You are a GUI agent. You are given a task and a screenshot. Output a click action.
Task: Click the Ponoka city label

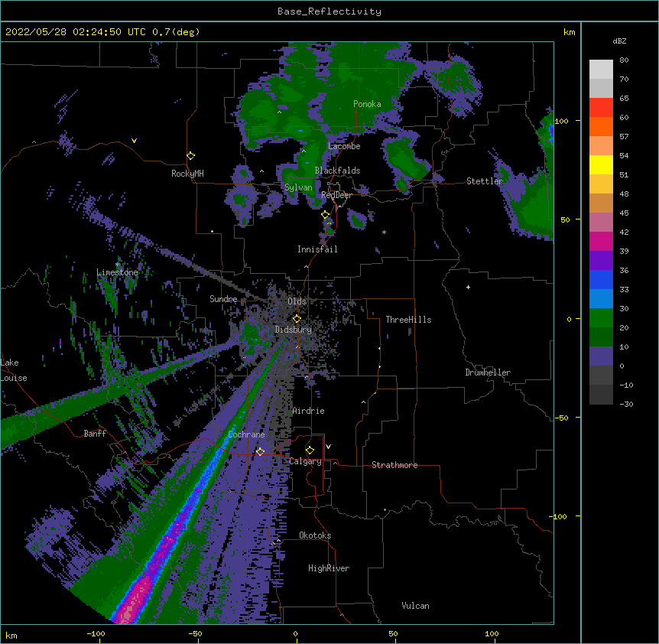click(367, 104)
